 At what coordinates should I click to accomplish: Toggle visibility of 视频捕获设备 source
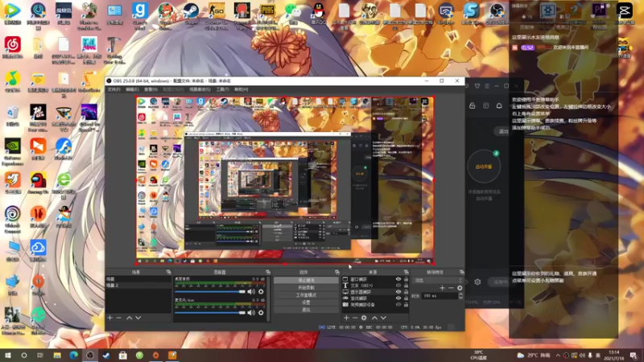point(398,305)
